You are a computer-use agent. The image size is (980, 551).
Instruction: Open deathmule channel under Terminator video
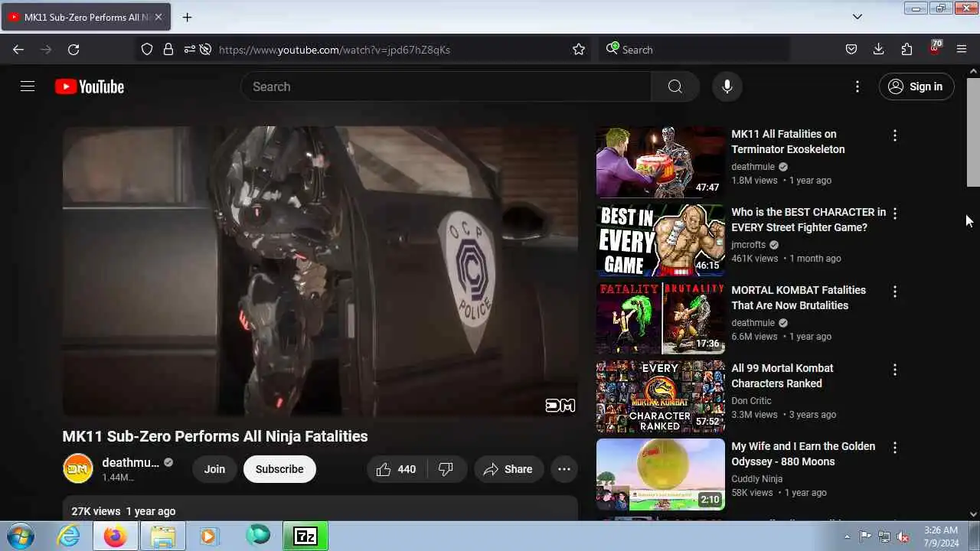(753, 167)
